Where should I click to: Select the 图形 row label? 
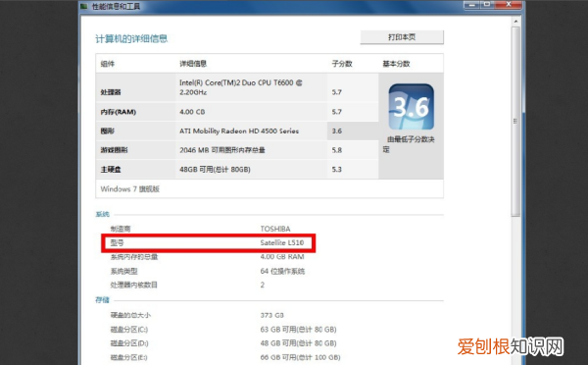tap(107, 131)
